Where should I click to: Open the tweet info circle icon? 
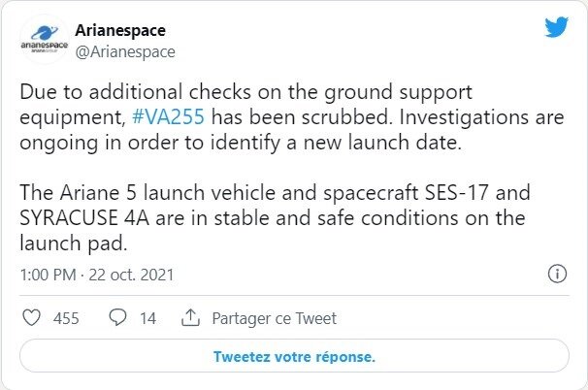point(557,275)
